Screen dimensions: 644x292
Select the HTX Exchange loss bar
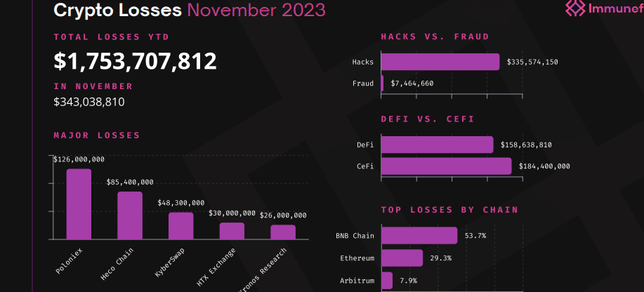point(232,231)
